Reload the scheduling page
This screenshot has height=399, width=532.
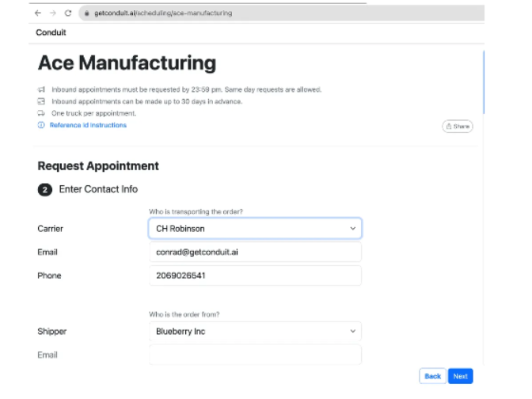68,13
